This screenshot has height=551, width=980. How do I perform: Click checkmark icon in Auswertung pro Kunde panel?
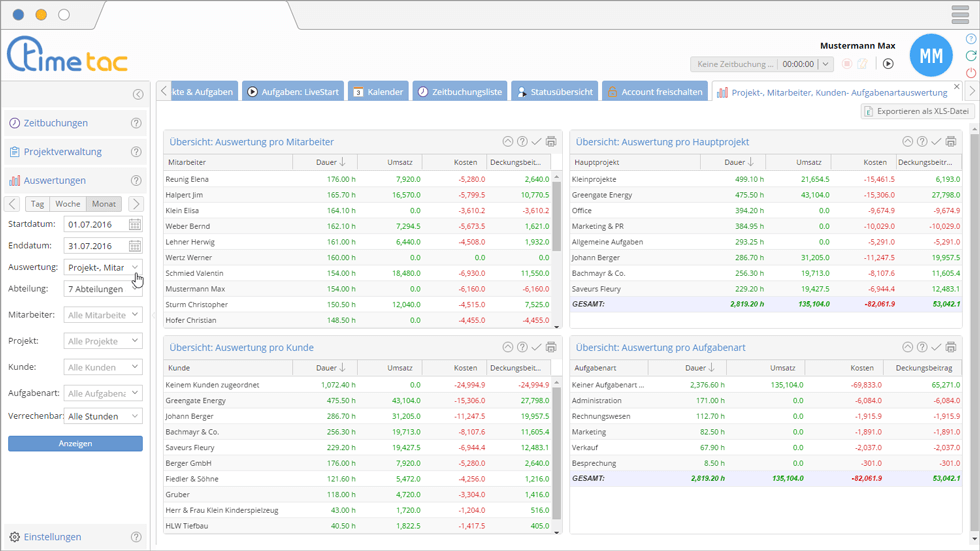pyautogui.click(x=536, y=347)
